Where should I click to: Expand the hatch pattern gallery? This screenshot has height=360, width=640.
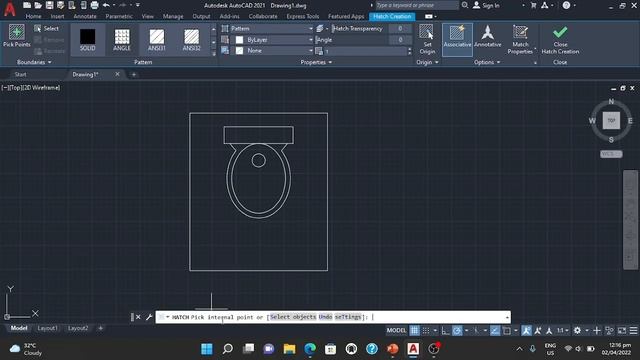coord(213,53)
